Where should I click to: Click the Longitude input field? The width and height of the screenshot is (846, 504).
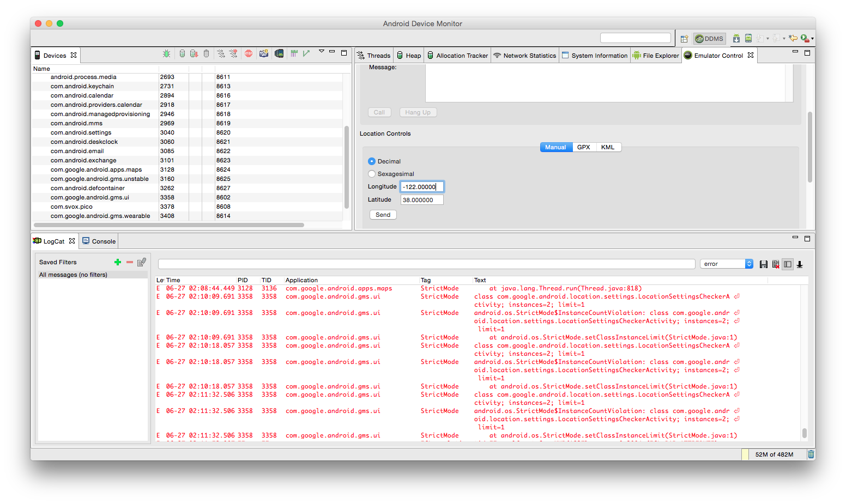pyautogui.click(x=422, y=187)
